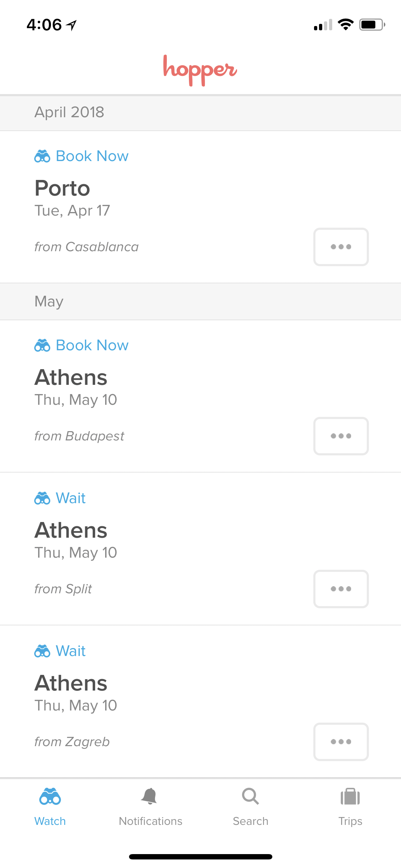Open Notifications bell icon

pos(149,796)
